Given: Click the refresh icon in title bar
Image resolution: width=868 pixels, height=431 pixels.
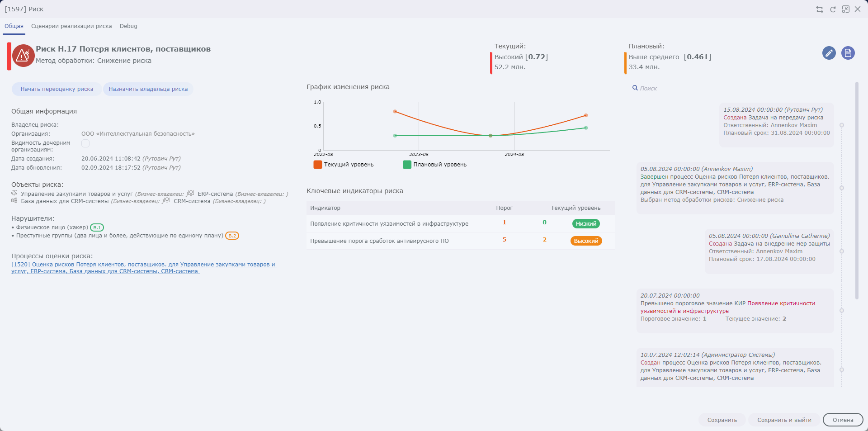Looking at the screenshot, I should pos(833,9).
